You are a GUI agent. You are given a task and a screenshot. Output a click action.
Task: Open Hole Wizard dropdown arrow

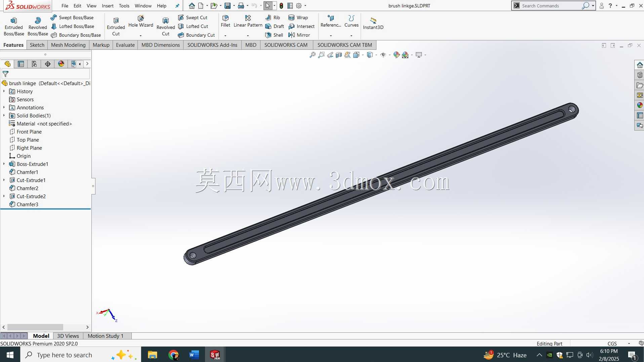[x=140, y=36]
